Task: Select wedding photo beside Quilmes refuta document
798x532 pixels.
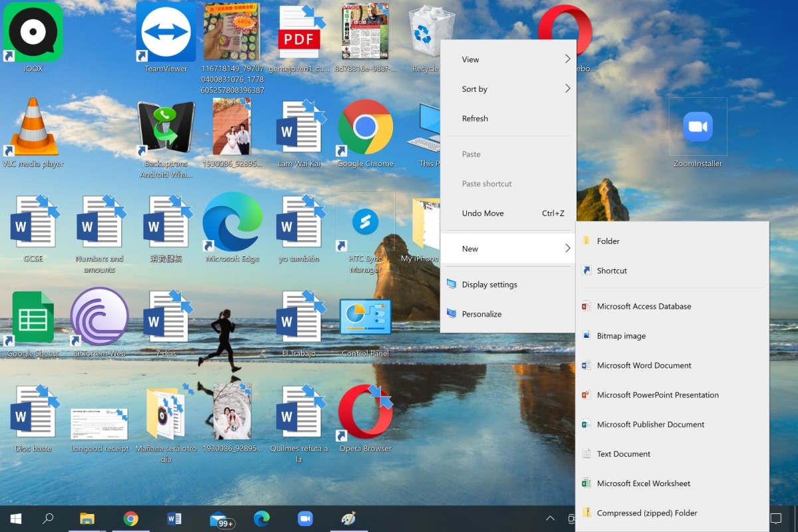Action: pos(233,418)
